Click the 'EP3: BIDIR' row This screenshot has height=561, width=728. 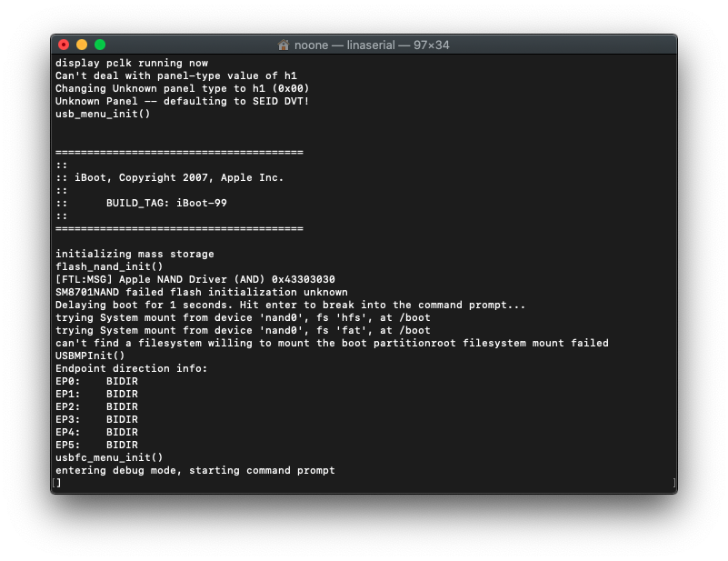[x=96, y=419]
